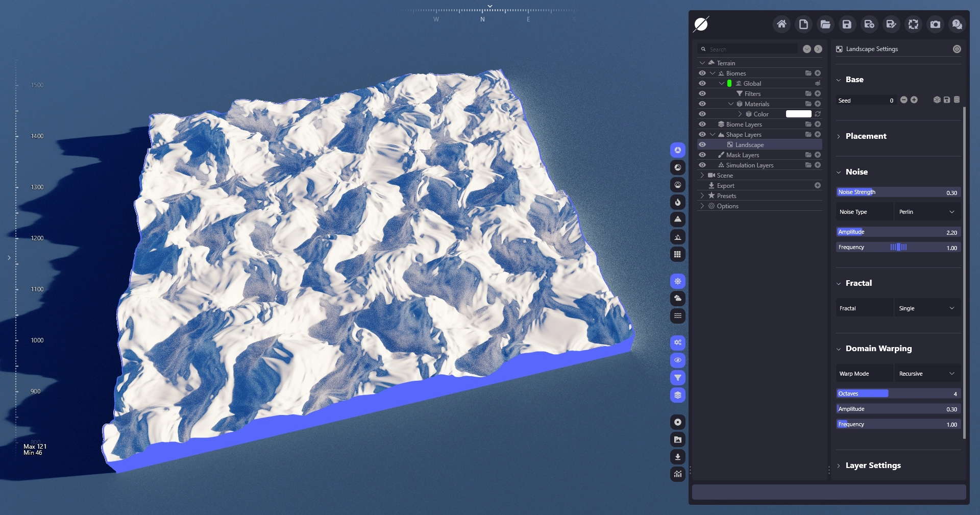980x515 pixels.
Task: Open a project using the open folder icon
Action: 825,24
